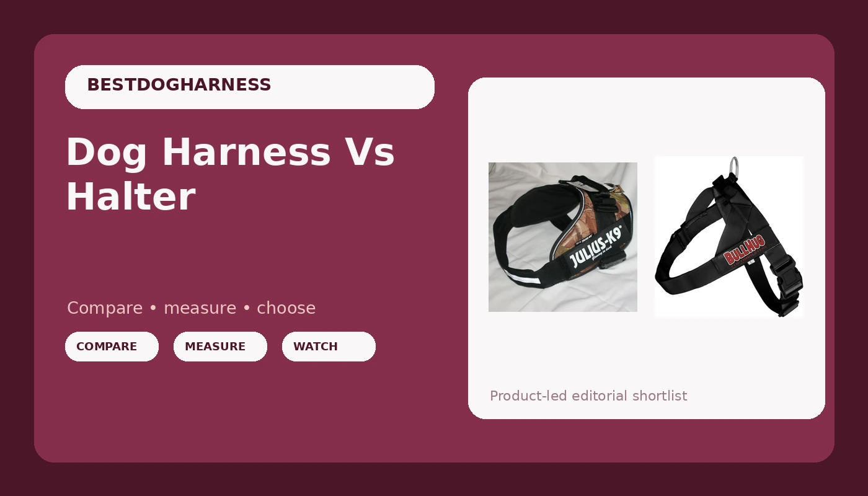Click the JULIUS-K9 logo patch
Screen dimensions: 868x496
click(597, 248)
